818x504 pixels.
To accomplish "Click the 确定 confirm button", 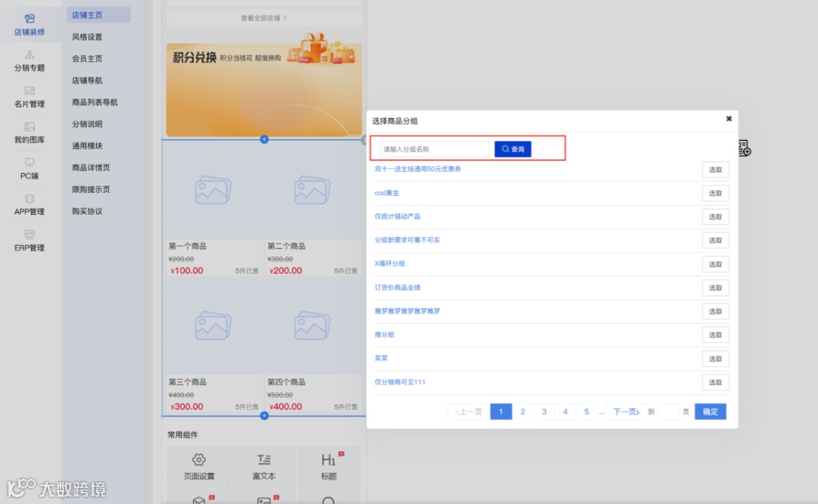I will [x=710, y=412].
